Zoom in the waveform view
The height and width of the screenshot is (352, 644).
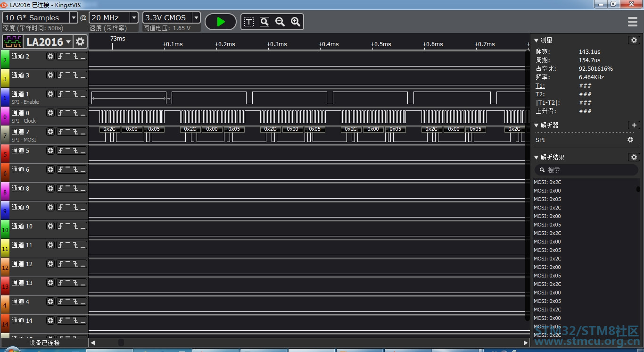pos(296,22)
